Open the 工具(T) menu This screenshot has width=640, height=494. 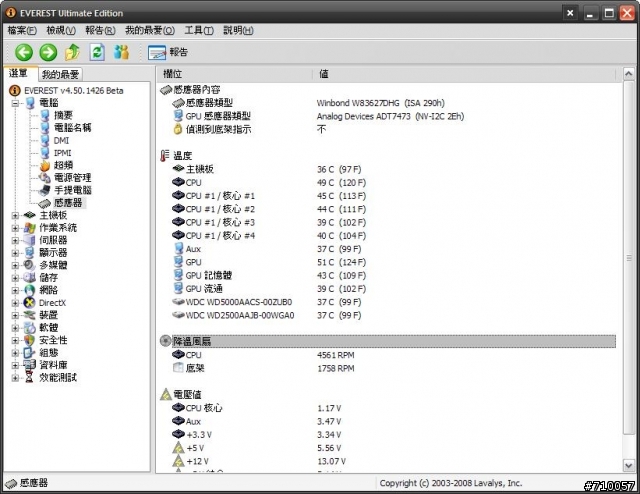coord(199,30)
